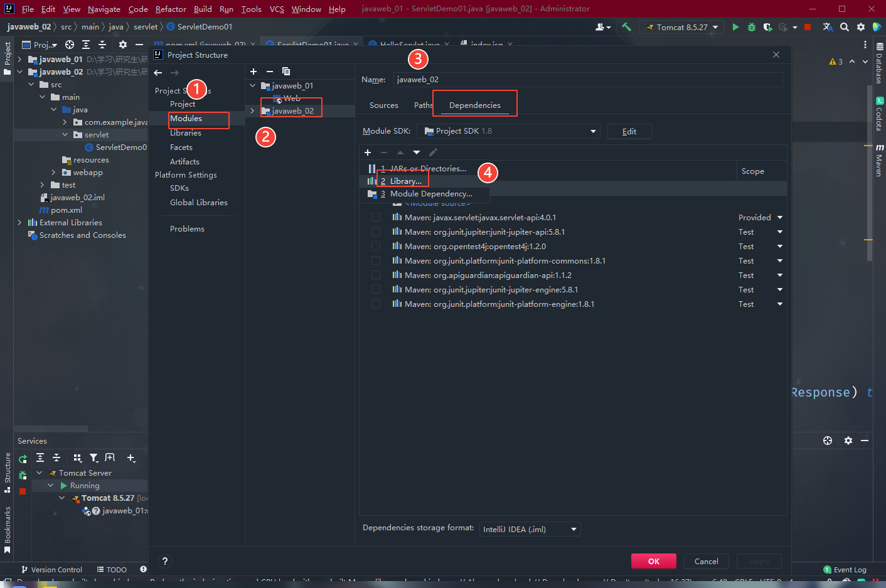Screen dimensions: 886x588
Task: Collapse all icon in Project panel toolbar
Action: (102, 45)
